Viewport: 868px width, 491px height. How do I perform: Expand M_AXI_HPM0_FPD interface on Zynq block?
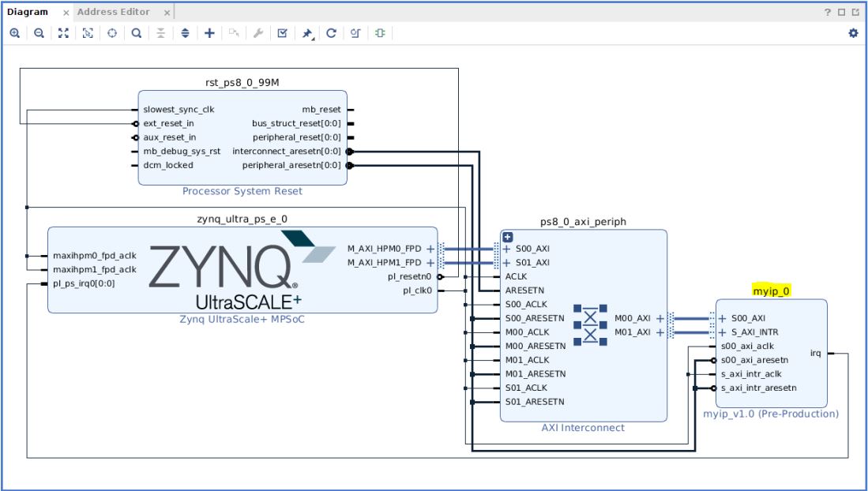tap(430, 249)
